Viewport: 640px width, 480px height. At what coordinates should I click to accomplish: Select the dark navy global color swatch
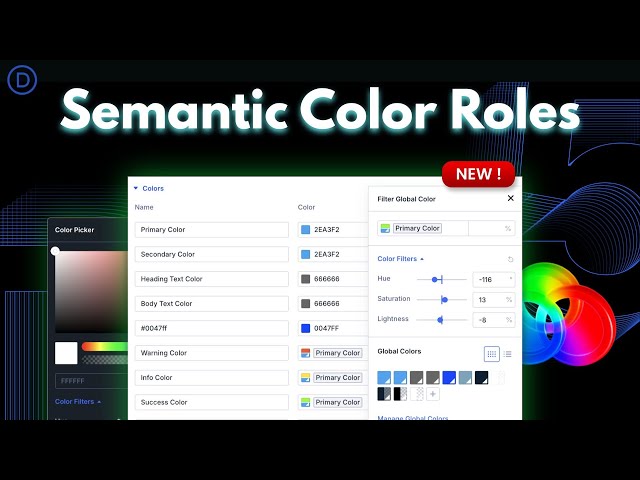pyautogui.click(x=482, y=378)
